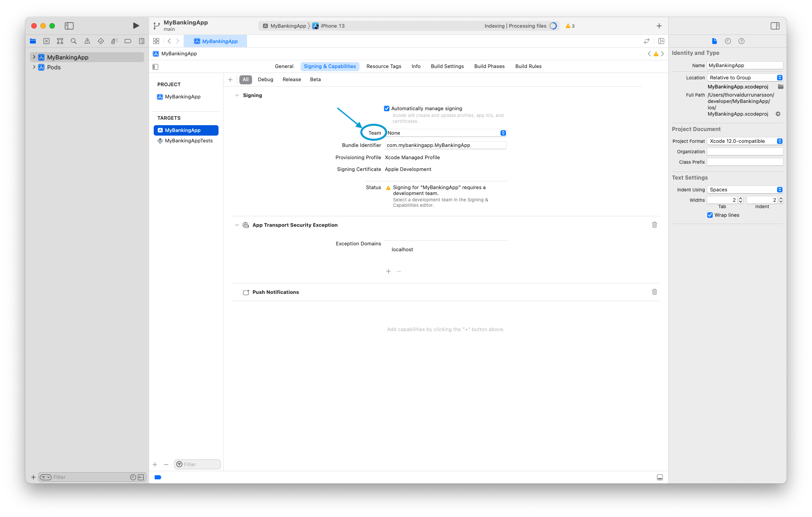Show the history inspector
The width and height of the screenshot is (812, 517).
[728, 41]
